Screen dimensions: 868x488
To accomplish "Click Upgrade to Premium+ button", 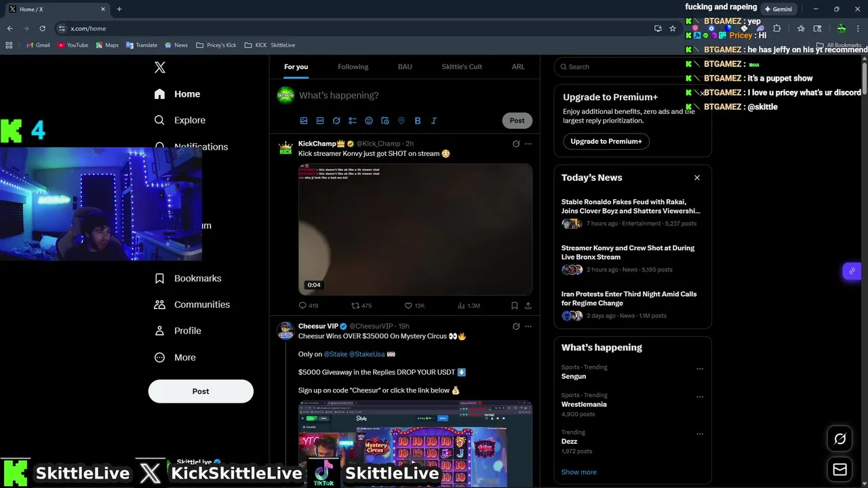I will (606, 141).
